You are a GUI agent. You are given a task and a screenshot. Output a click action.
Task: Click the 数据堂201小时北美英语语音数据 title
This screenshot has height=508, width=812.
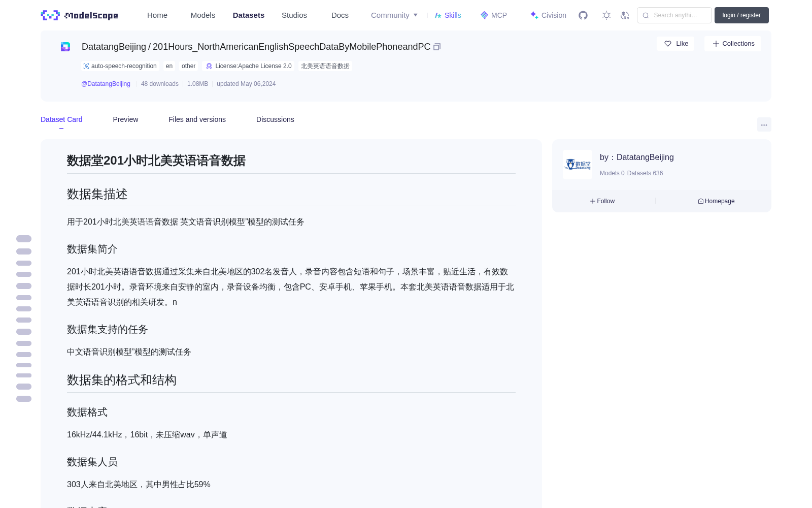click(x=156, y=161)
